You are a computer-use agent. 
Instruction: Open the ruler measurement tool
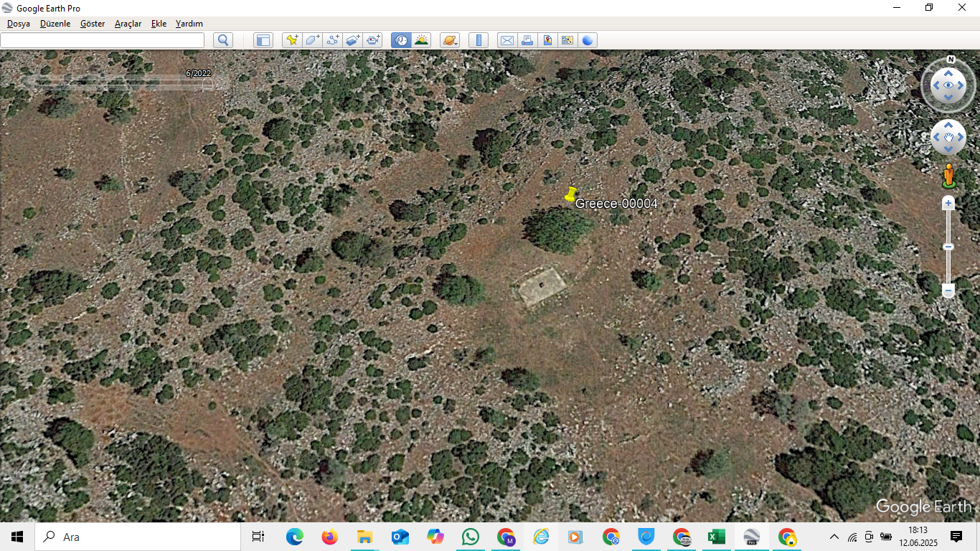pyautogui.click(x=479, y=40)
